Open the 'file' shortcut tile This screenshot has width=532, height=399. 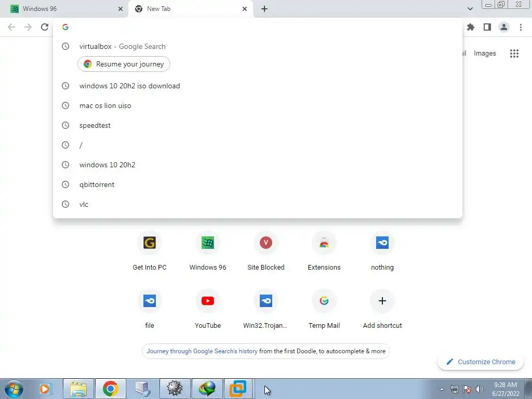150,310
